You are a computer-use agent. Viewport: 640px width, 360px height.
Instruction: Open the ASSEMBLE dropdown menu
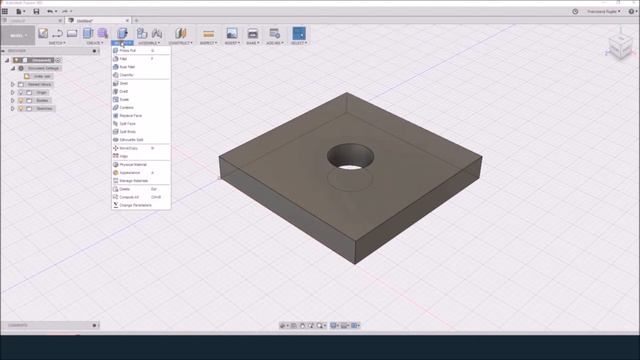pos(149,43)
